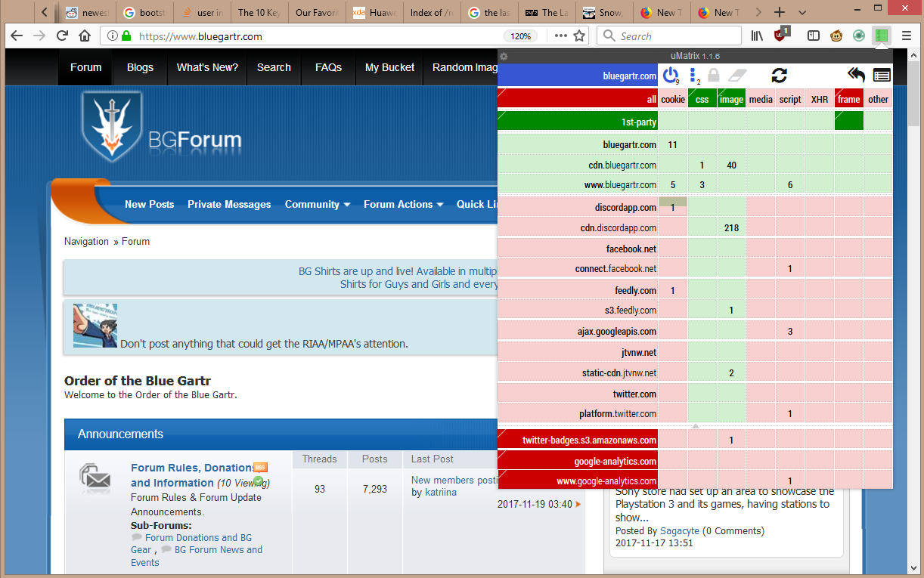
Task: Click the www.google-analytics.com red row label
Action: pyautogui.click(x=577, y=481)
